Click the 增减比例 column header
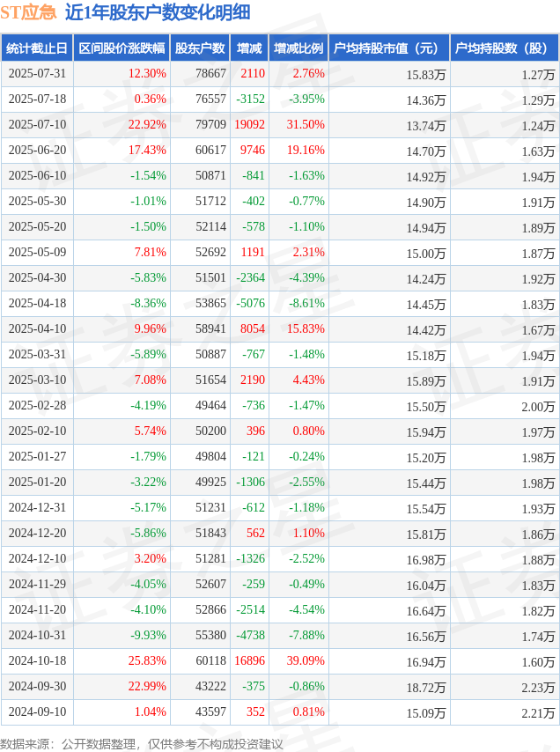 (298, 48)
